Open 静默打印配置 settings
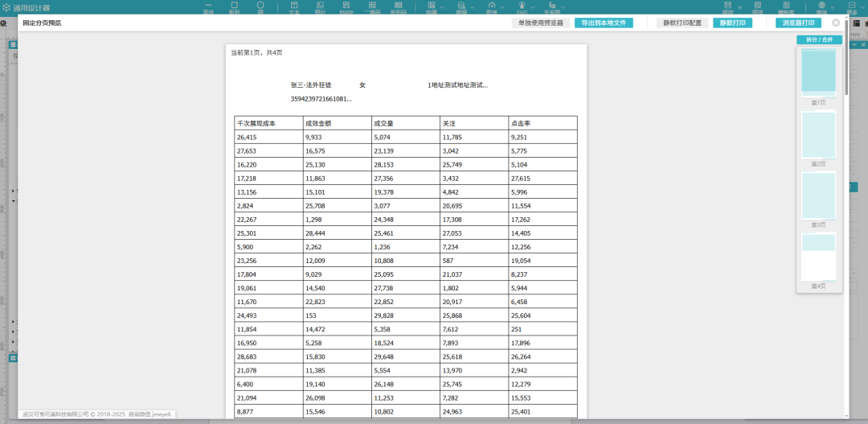 click(x=682, y=23)
